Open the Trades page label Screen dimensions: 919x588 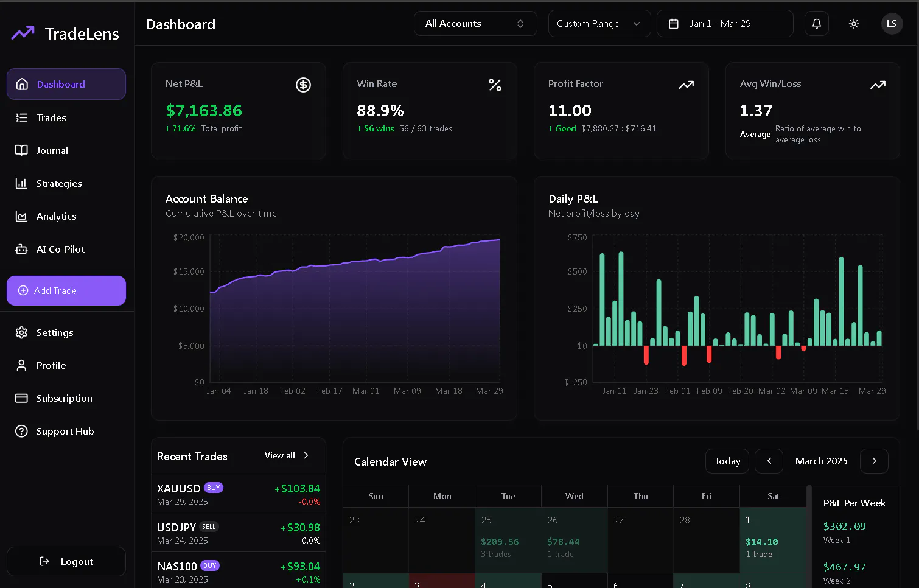[x=51, y=117]
